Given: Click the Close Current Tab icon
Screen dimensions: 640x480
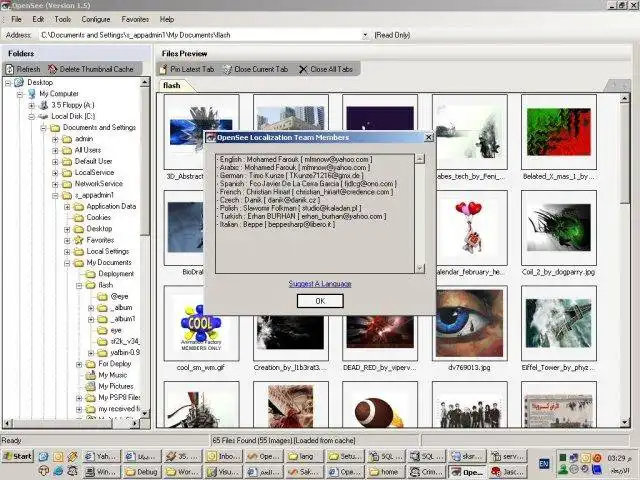Looking at the screenshot, I should (x=227, y=69).
